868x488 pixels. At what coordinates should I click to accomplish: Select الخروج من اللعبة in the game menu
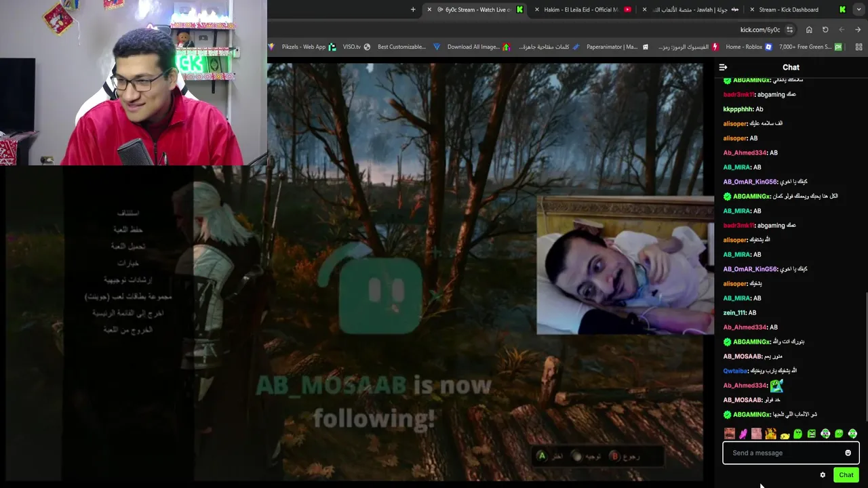pos(127,329)
